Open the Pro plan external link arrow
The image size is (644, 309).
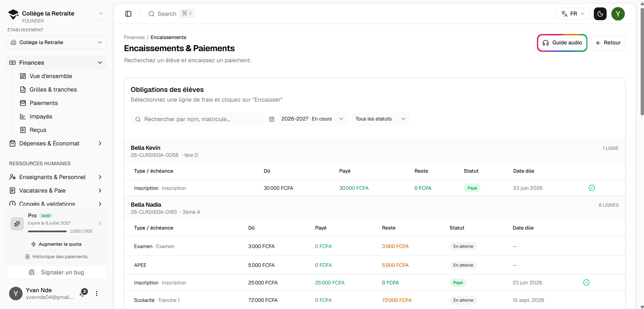point(99,224)
